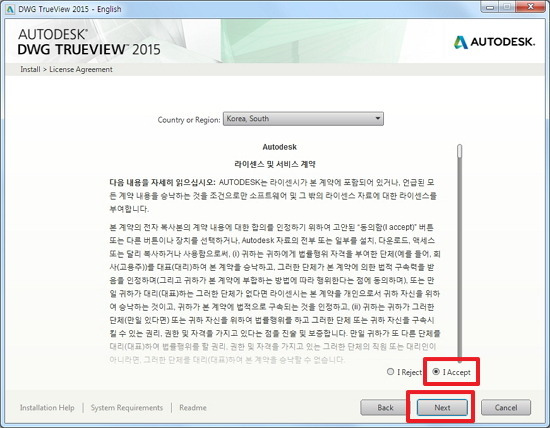Click the license agreement scrollbar thumb
550x428 pixels.
(460, 151)
